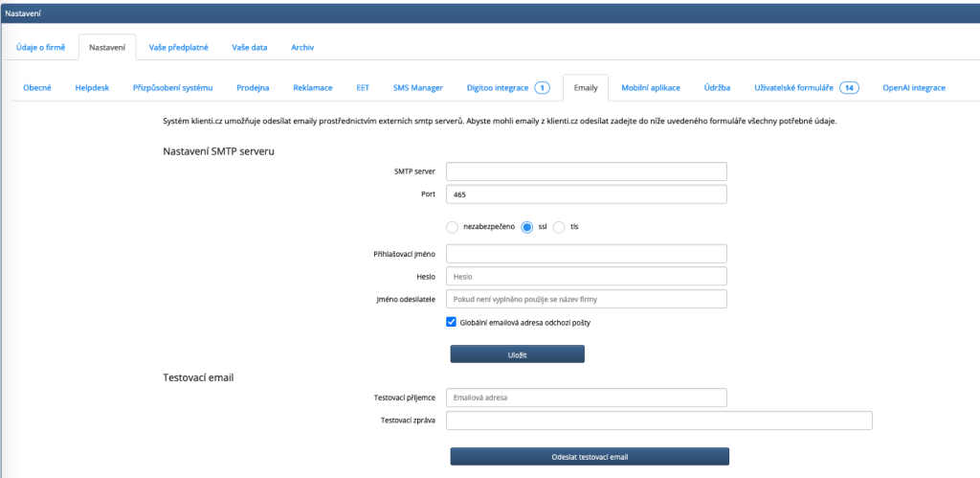Click into the Port field
Screen dimensions: 980x478
587,194
